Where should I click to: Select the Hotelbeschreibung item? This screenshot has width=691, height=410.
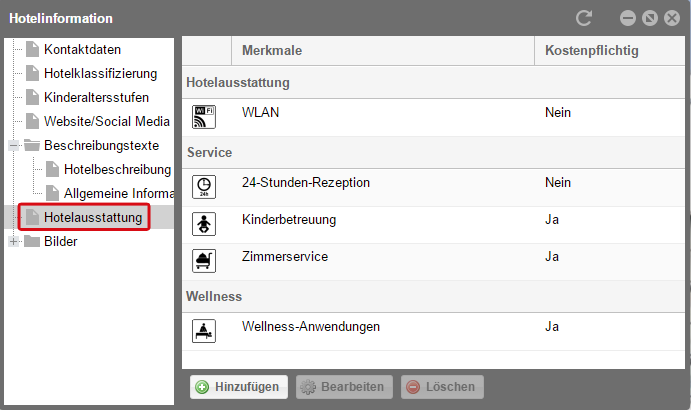tap(117, 169)
